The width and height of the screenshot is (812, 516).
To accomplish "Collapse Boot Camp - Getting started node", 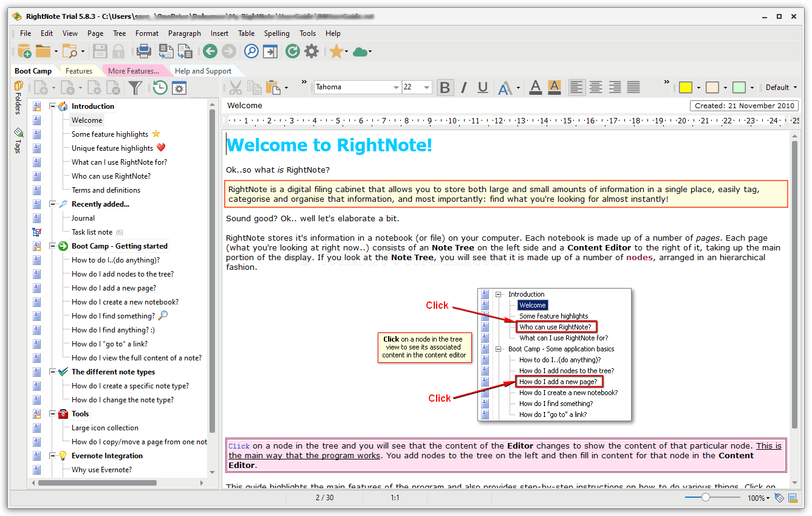I will 53,246.
